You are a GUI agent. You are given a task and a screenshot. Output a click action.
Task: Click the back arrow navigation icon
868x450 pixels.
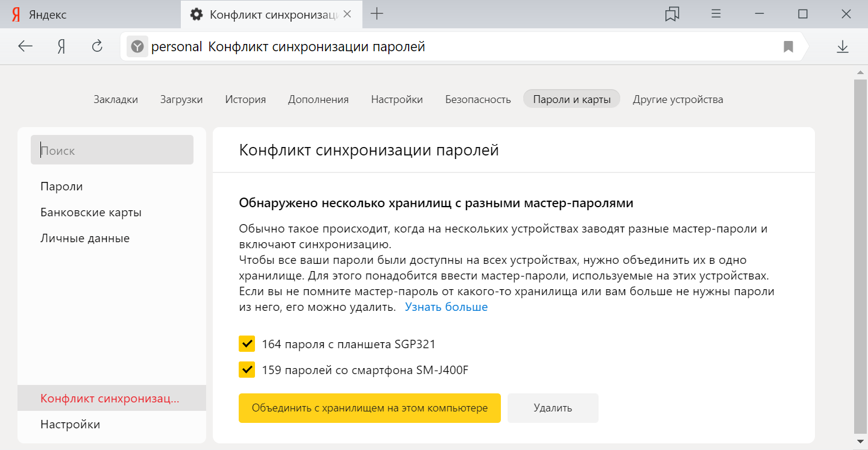point(25,46)
